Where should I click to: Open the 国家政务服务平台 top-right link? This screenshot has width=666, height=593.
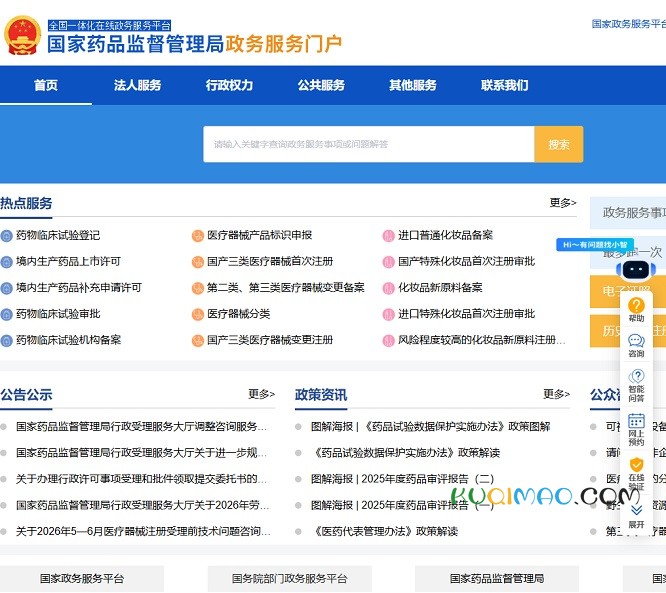point(629,24)
